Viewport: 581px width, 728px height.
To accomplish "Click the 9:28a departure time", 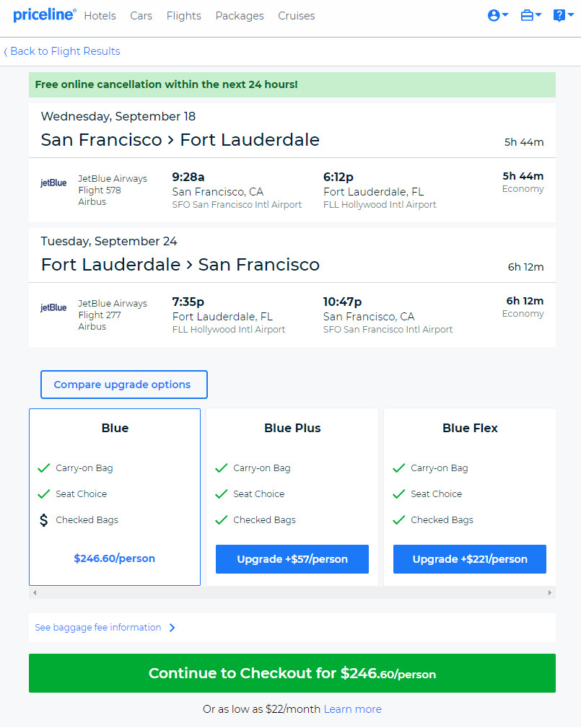I will (188, 177).
